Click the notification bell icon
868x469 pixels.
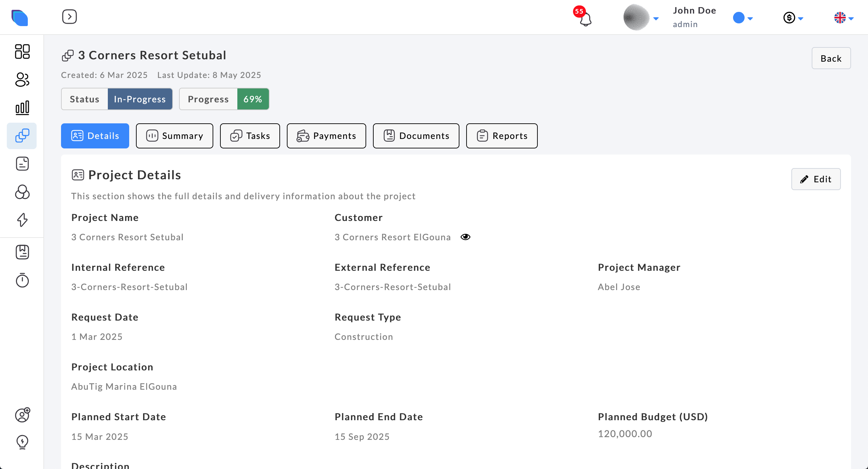click(585, 19)
